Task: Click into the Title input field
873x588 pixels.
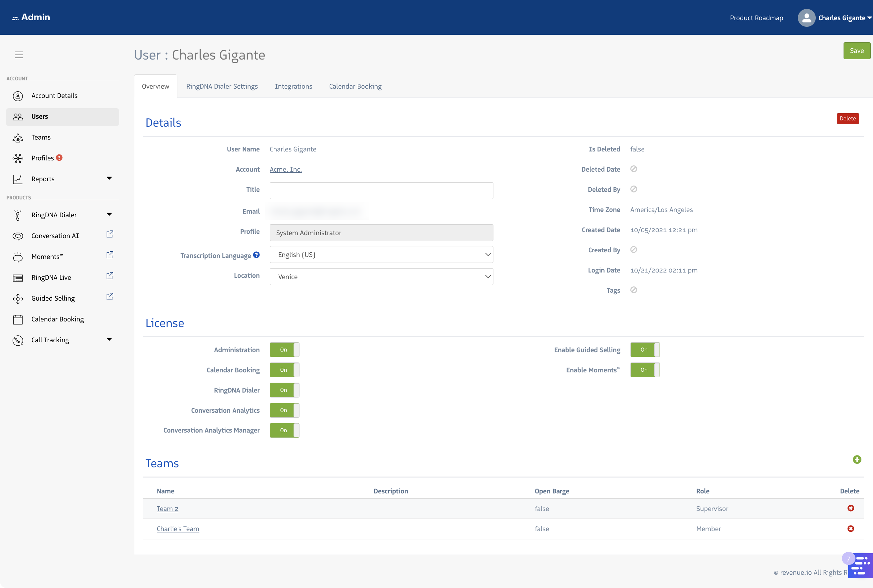Action: point(381,190)
